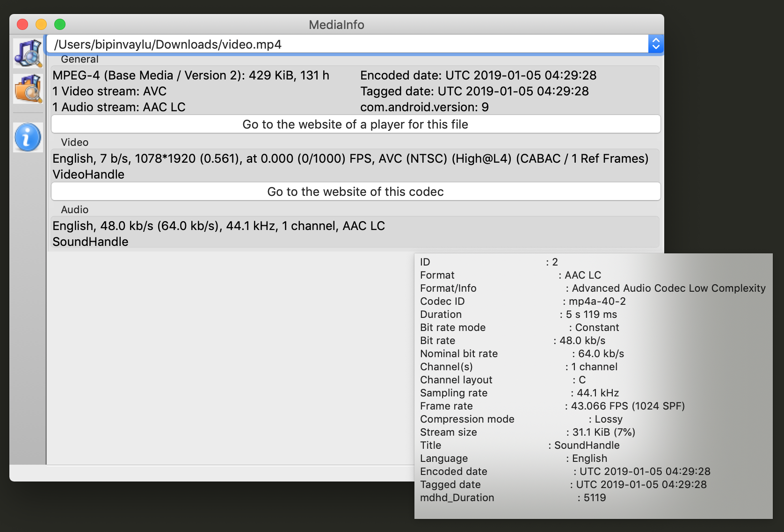Open a folder via toolbar icon
784x532 pixels.
click(x=28, y=89)
